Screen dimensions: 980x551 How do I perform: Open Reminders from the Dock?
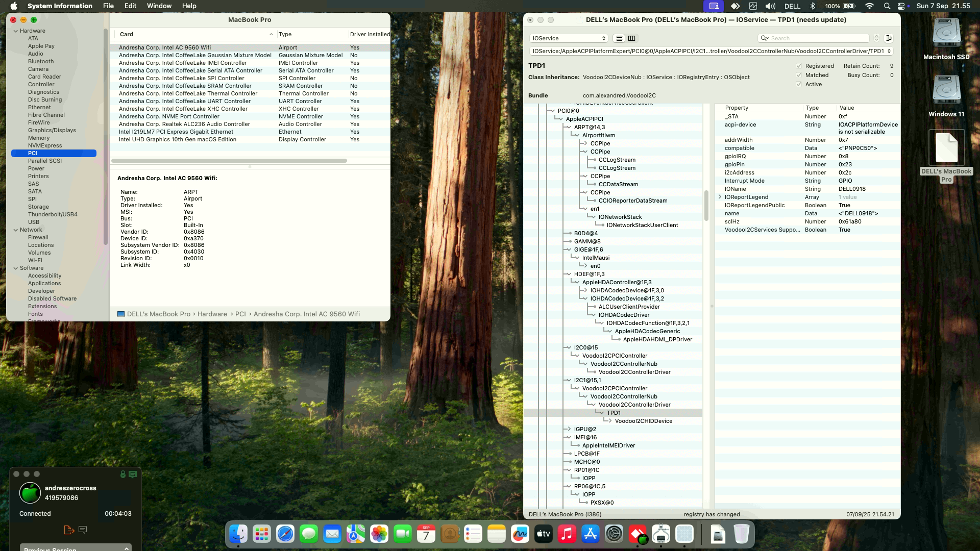(x=473, y=534)
